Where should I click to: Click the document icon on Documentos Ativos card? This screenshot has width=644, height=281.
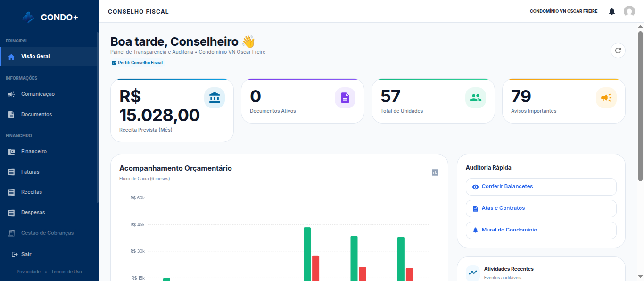[345, 98]
